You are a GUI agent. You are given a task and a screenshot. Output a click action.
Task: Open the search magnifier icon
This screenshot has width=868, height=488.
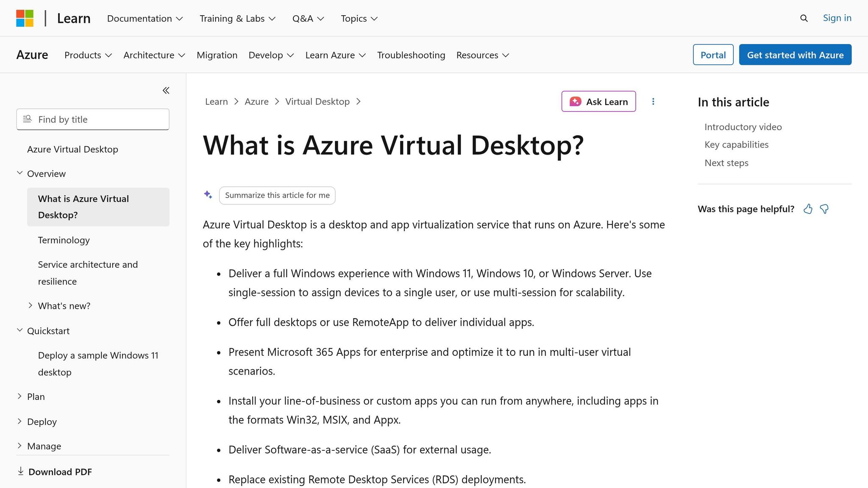click(804, 18)
